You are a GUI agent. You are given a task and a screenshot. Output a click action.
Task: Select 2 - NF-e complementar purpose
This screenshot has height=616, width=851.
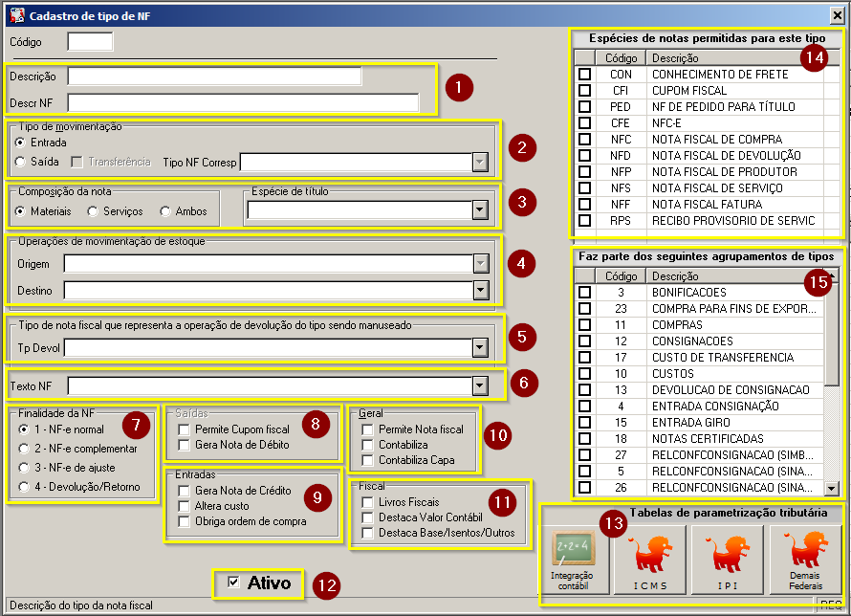coord(23,449)
